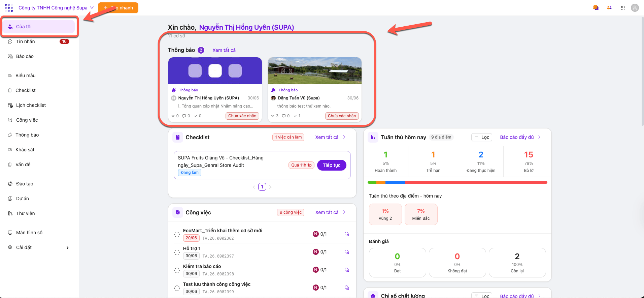Screen dimensions: 644x298
Task: Select Màn hình số in the sidebar
Action: point(38,233)
